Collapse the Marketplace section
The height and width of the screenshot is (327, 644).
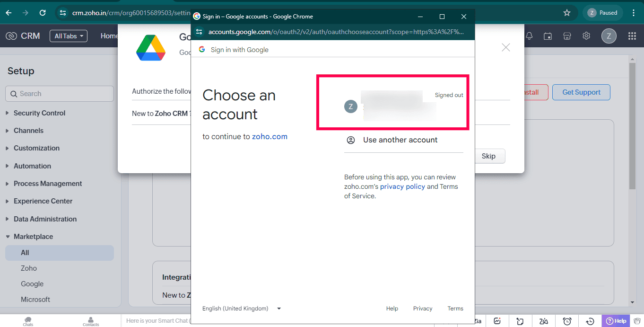point(33,237)
